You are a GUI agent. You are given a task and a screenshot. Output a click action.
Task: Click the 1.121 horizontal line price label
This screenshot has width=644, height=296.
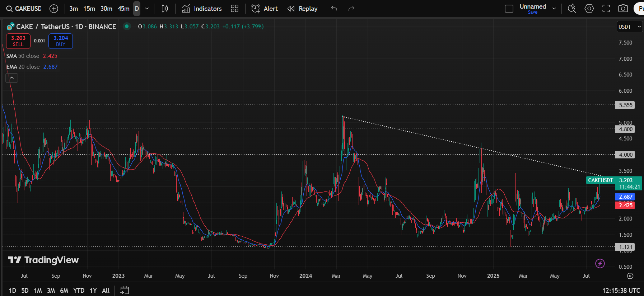click(625, 247)
